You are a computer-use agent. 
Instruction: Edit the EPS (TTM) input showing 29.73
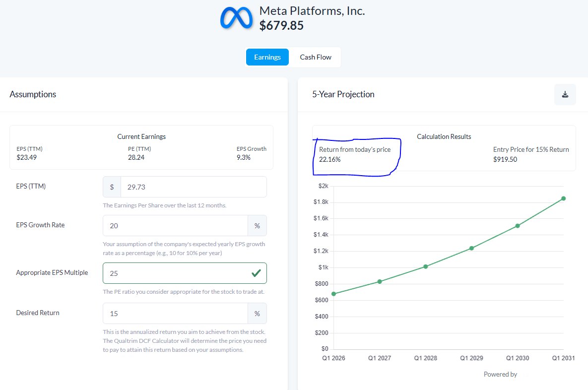(x=194, y=187)
